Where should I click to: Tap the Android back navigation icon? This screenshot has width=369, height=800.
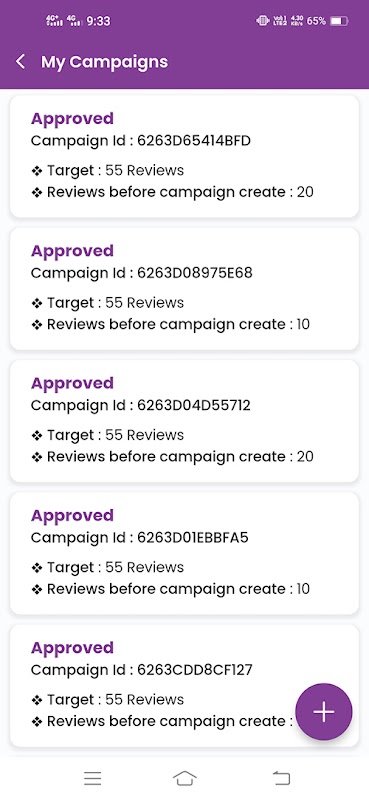pos(281,778)
